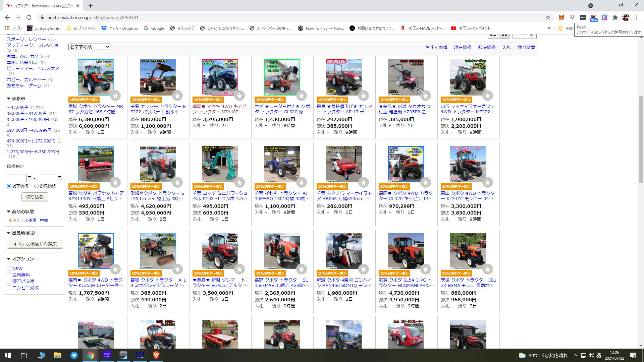644x362 pixels.
Task: Star the タカオカ AZ35FB listing
Action: [x=426, y=96]
